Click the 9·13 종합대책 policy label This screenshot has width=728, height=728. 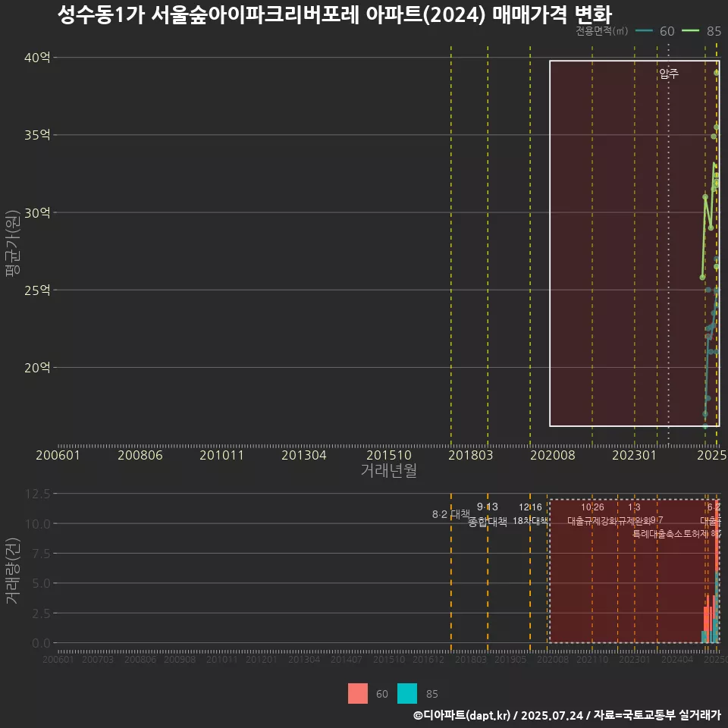(x=488, y=514)
